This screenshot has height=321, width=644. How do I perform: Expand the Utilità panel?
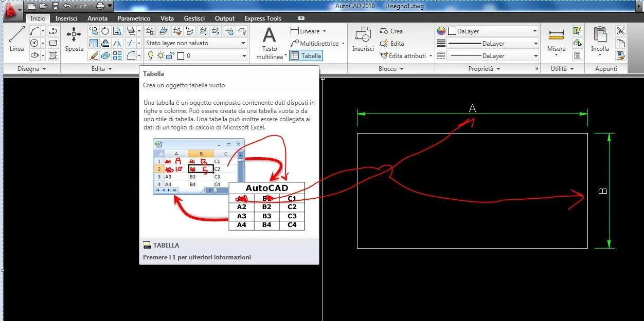tap(562, 68)
